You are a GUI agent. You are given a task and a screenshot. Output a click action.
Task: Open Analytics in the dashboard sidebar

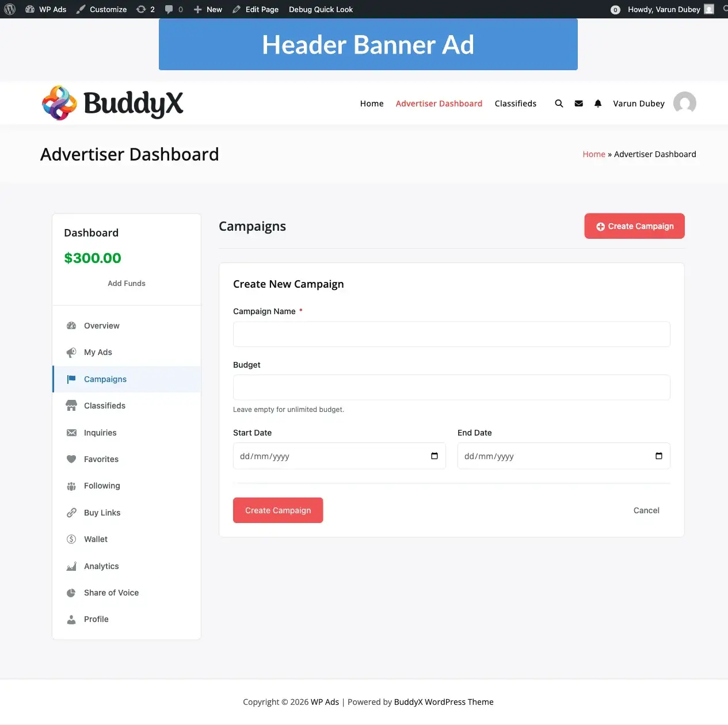pos(127,566)
